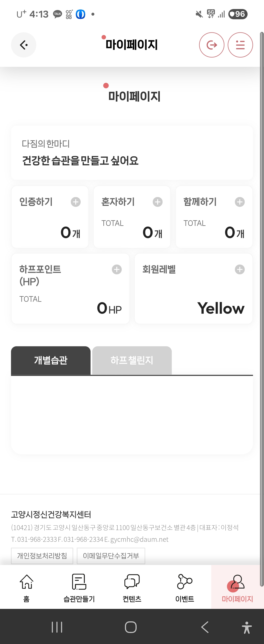Tap the 다짐의 한마디 motto card

[x=132, y=153]
